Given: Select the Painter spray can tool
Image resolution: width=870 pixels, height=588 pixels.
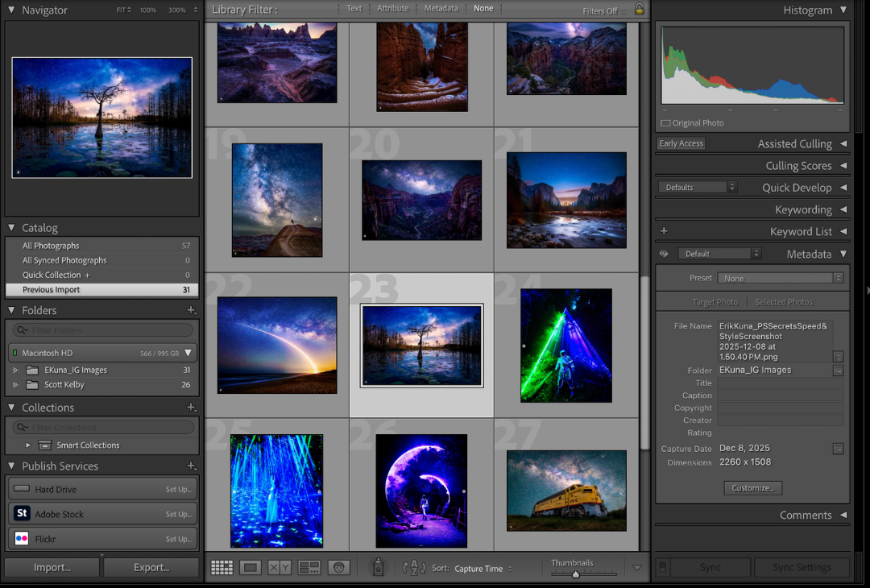Looking at the screenshot, I should (377, 567).
